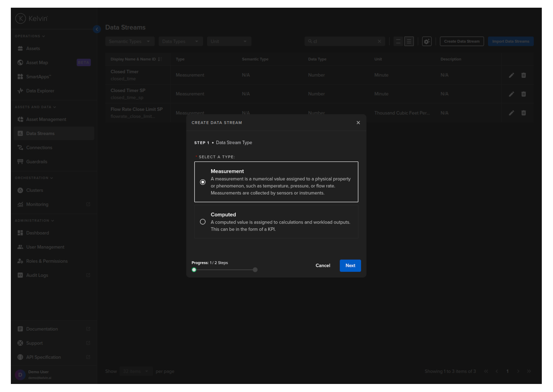Click the Next button
The image size is (553, 392).
350,266
